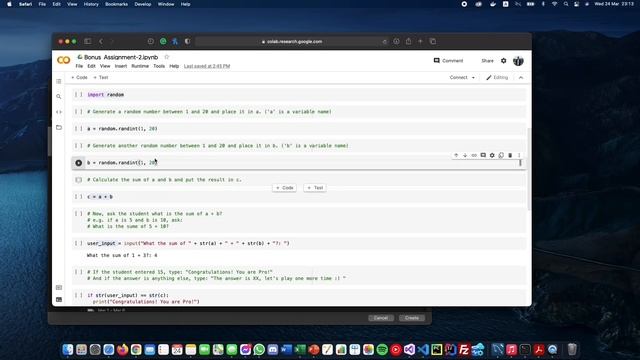Image resolution: width=640 pixels, height=360 pixels.
Task: Click the Safari address bar
Action: (x=292, y=41)
